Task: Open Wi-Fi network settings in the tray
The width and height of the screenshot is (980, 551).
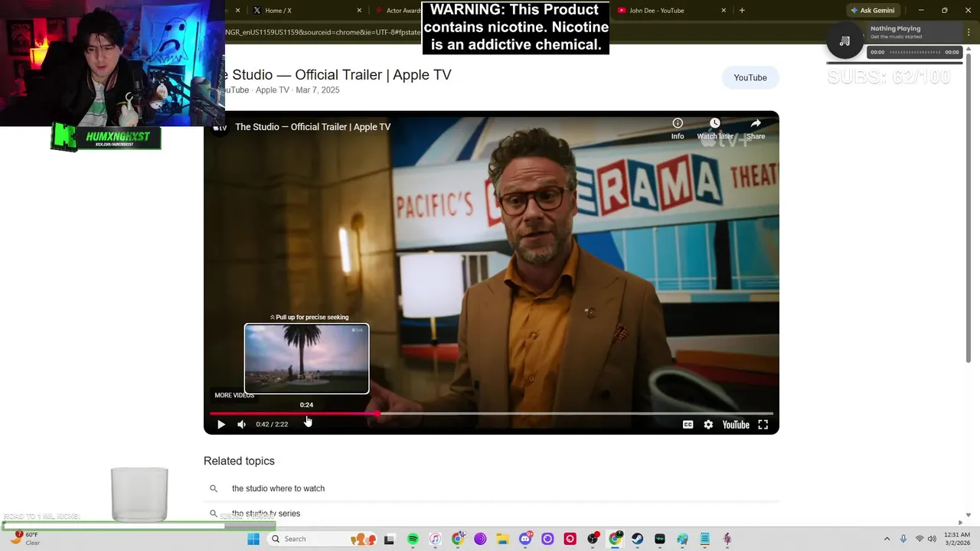Action: coord(920,539)
